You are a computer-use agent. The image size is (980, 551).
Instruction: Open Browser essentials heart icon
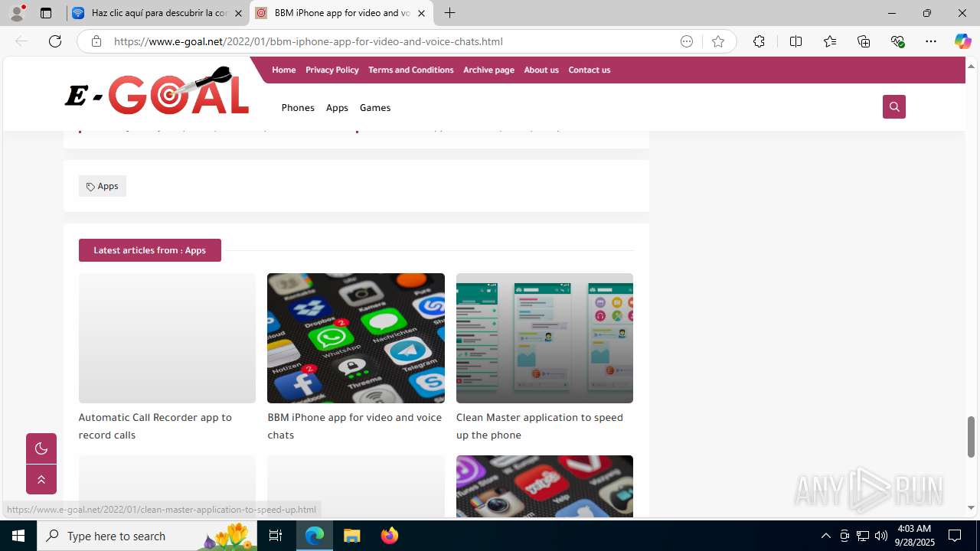pyautogui.click(x=897, y=41)
